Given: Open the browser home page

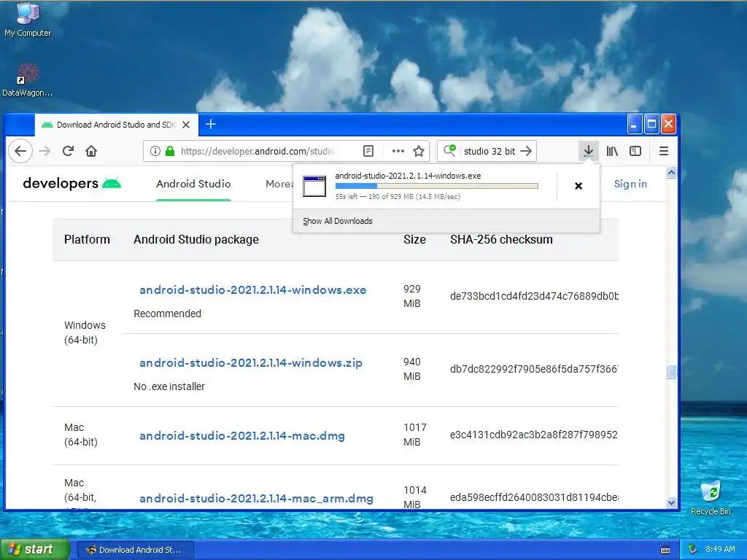Looking at the screenshot, I should click(x=91, y=152).
